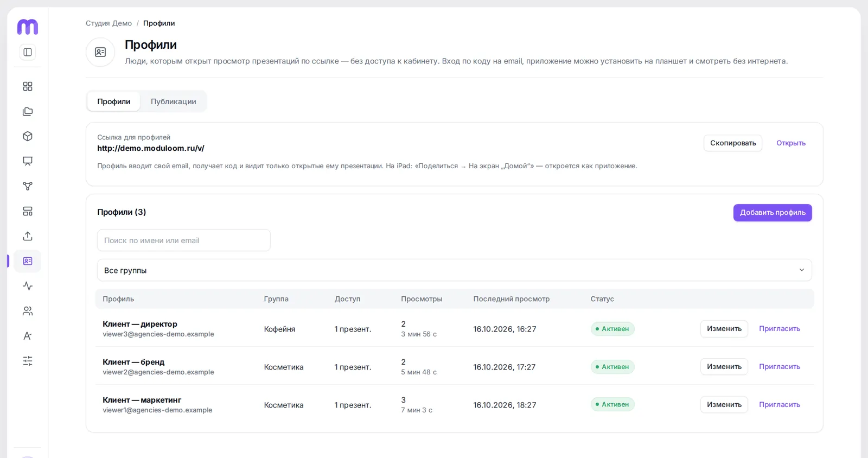
Task: Switch to the "Профили" tab
Action: (114, 101)
